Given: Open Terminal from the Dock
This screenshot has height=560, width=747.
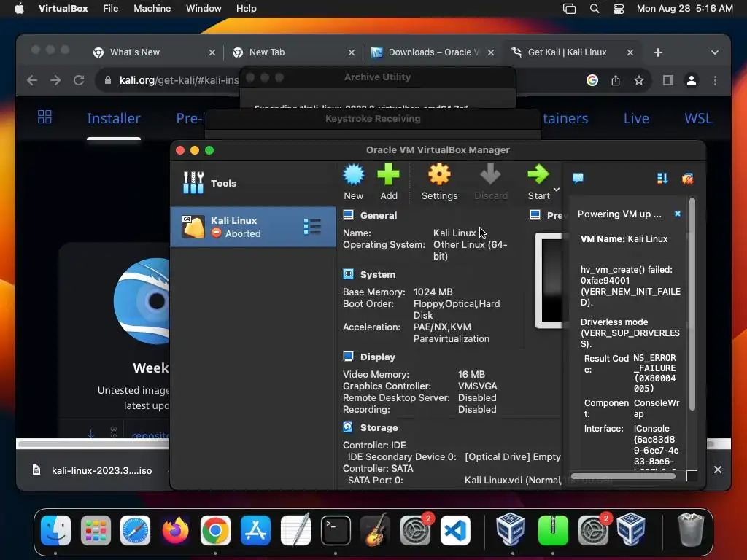Looking at the screenshot, I should tap(336, 530).
